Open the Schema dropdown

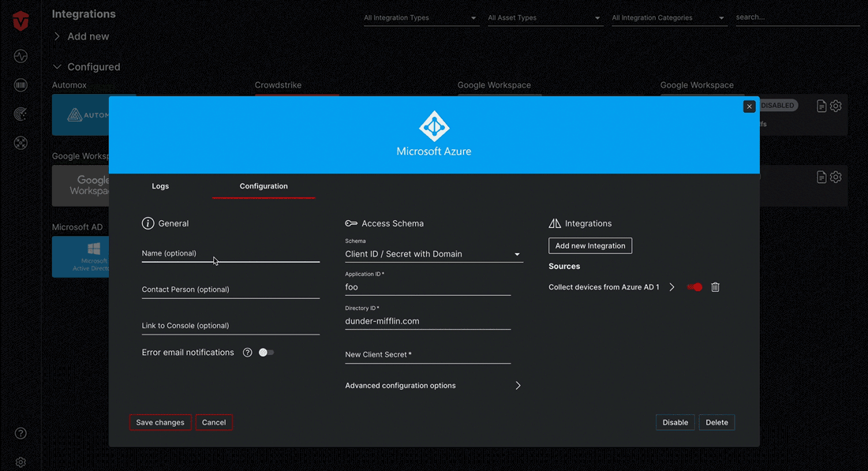click(433, 254)
